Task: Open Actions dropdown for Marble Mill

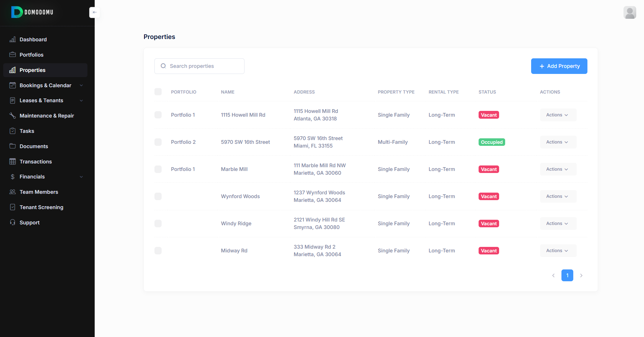Action: [558, 169]
